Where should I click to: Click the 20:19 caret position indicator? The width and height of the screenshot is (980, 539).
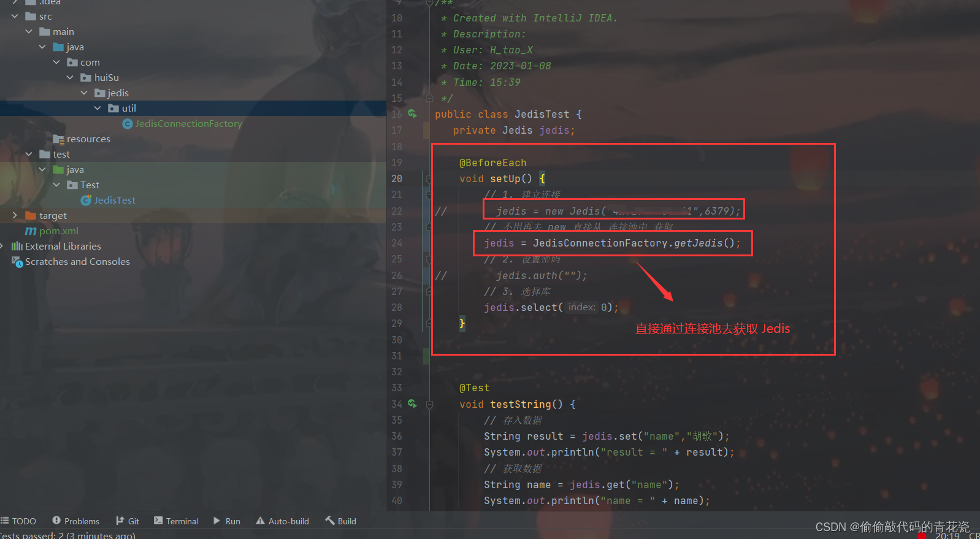pyautogui.click(x=947, y=535)
